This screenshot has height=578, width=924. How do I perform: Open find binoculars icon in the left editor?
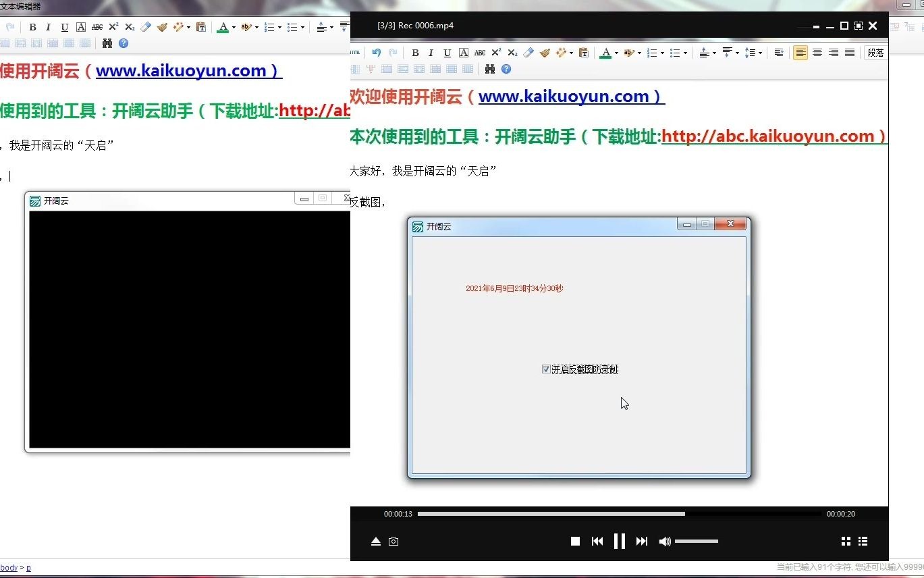coord(107,43)
